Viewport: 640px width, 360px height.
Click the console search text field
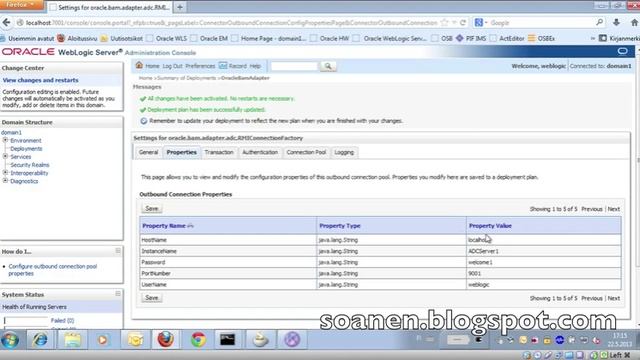click(294, 66)
